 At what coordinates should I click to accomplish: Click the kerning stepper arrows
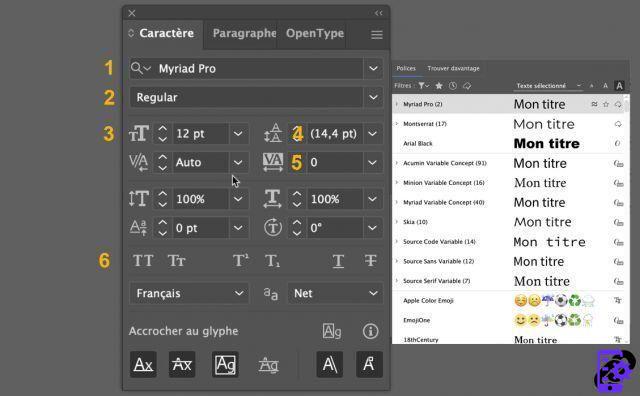(x=162, y=162)
